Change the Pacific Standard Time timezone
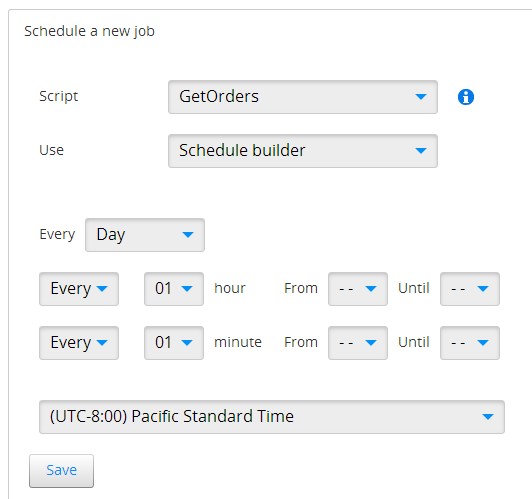The height and width of the screenshot is (499, 532). pos(272,417)
